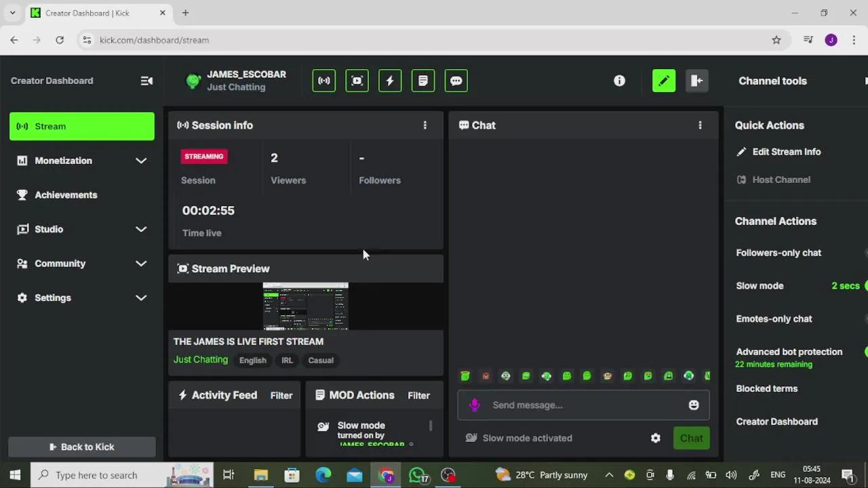The height and width of the screenshot is (488, 868).
Task: Send message with the Chat button
Action: [x=692, y=438]
